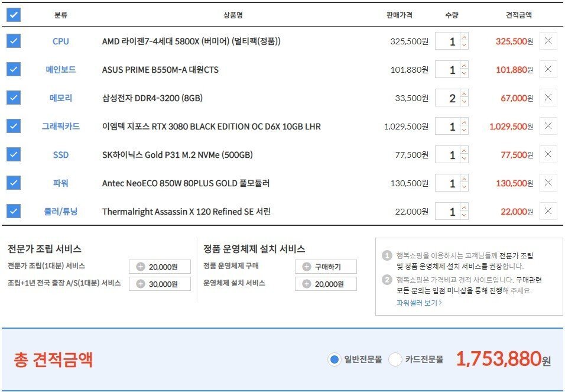565x392 pixels.
Task: Click the total amount 1,753,880원
Action: pos(504,359)
